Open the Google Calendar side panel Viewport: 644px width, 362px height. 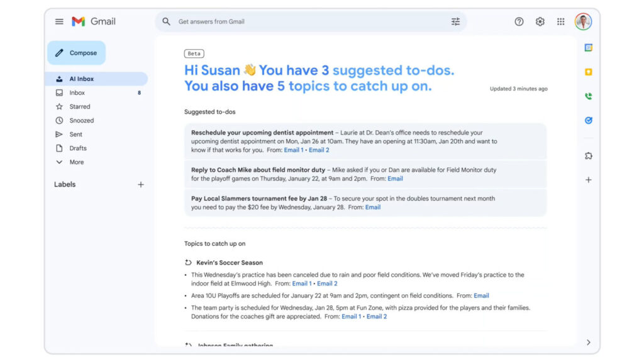587,47
